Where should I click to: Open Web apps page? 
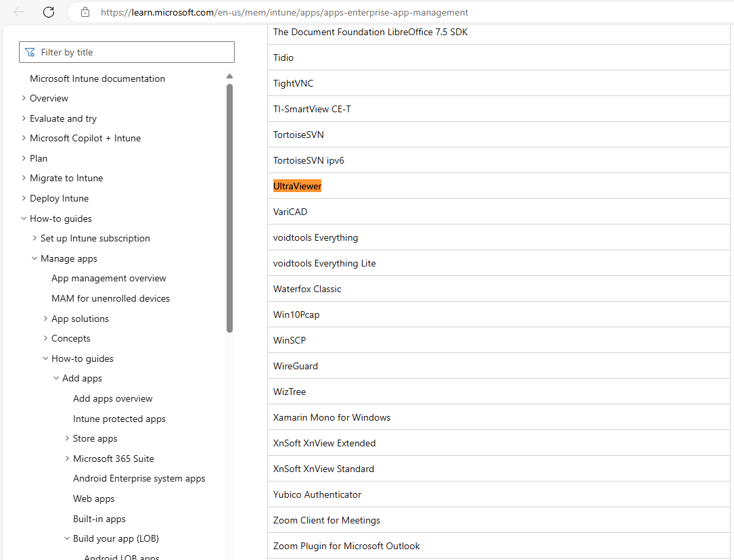coord(93,498)
